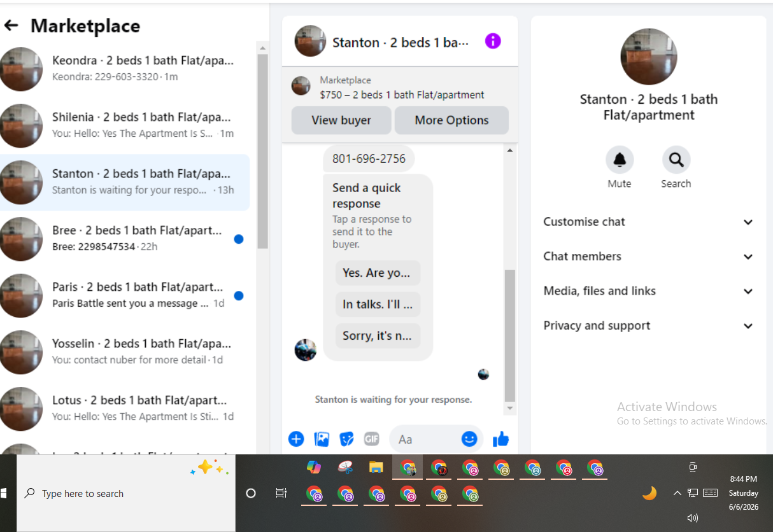
Task: Open Bree's conversation
Action: 125,239
